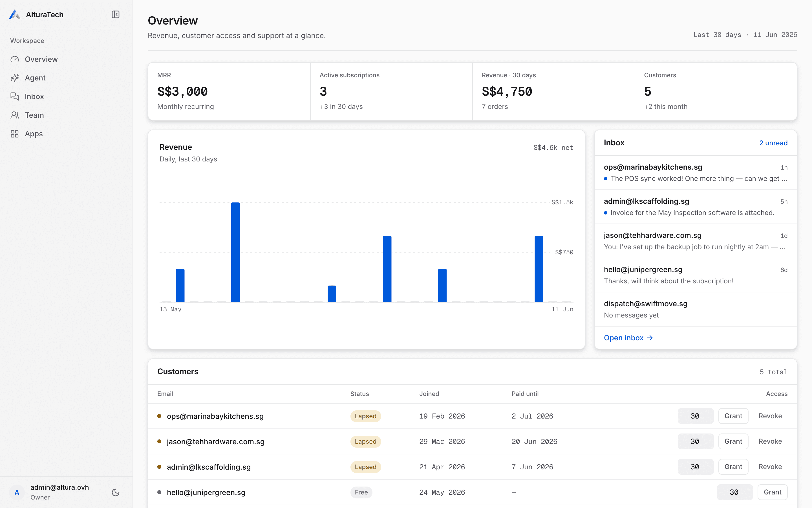
Task: Click the Email column header
Action: [165, 394]
